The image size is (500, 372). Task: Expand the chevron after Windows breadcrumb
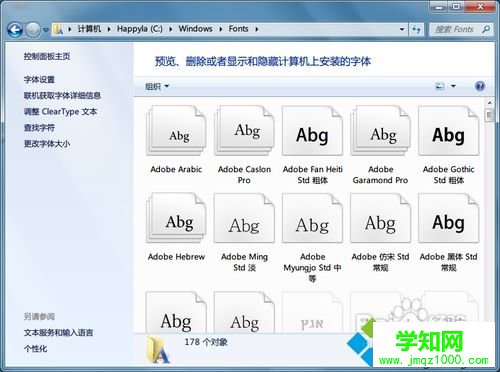(x=220, y=29)
